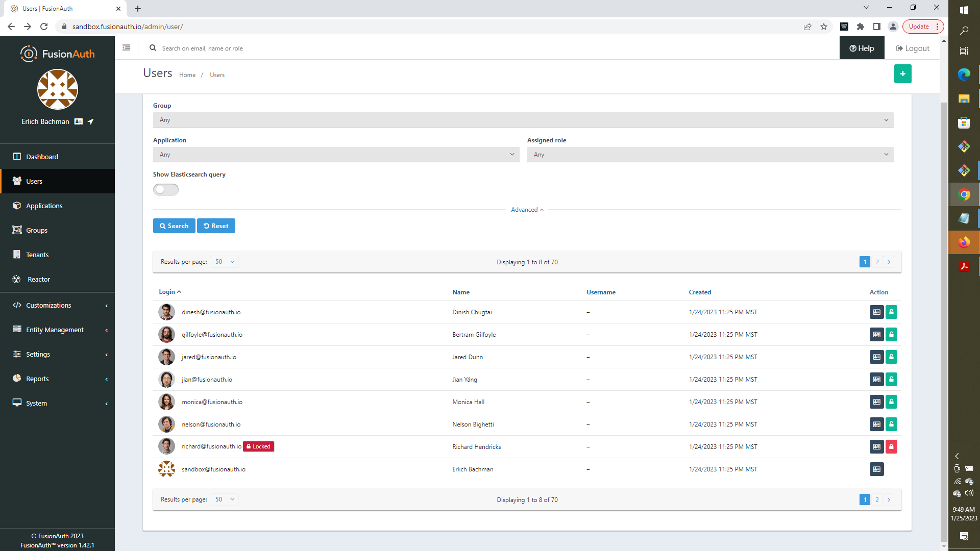Navigate to Applications in the sidebar
The image size is (980, 551).
click(x=44, y=206)
